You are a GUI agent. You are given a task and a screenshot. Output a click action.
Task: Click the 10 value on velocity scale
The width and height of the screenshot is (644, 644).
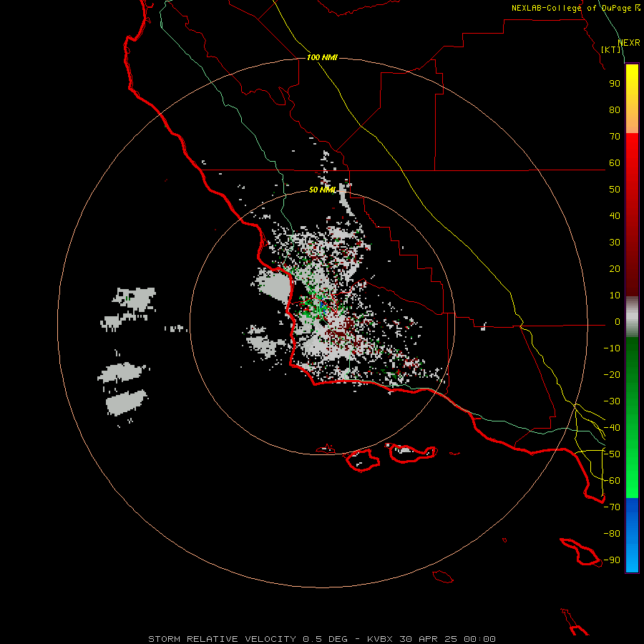pos(615,296)
